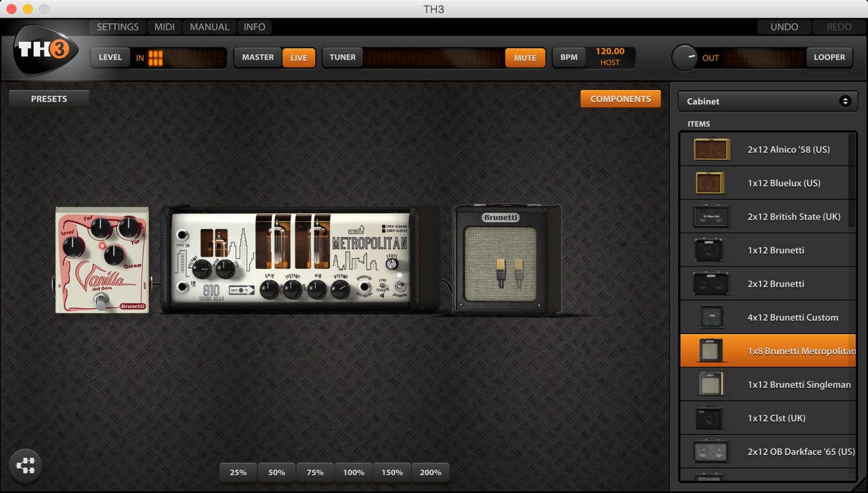Open the Cabinet category dropdown
Screen dimensions: 868x493
[768, 101]
